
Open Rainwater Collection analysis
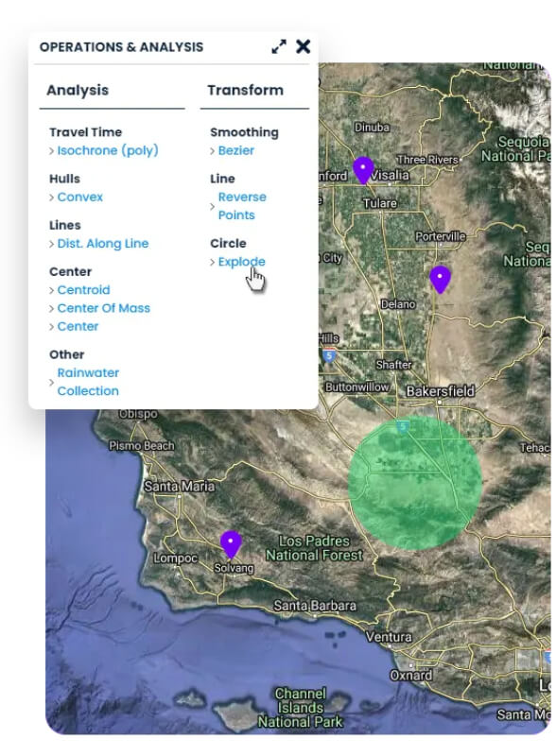[88, 382]
